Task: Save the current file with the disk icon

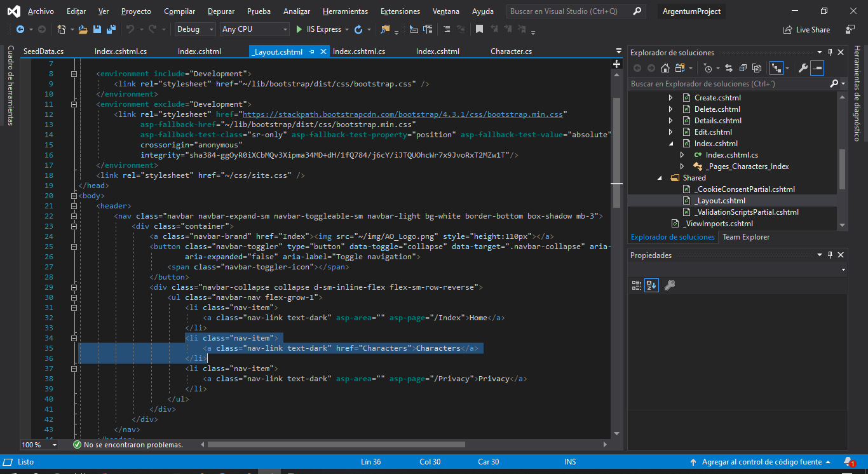Action: coord(97,29)
